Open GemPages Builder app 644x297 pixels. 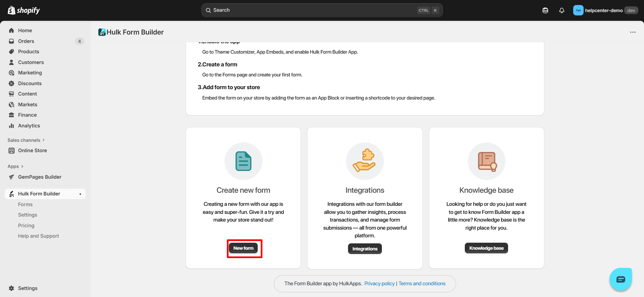coord(40,177)
